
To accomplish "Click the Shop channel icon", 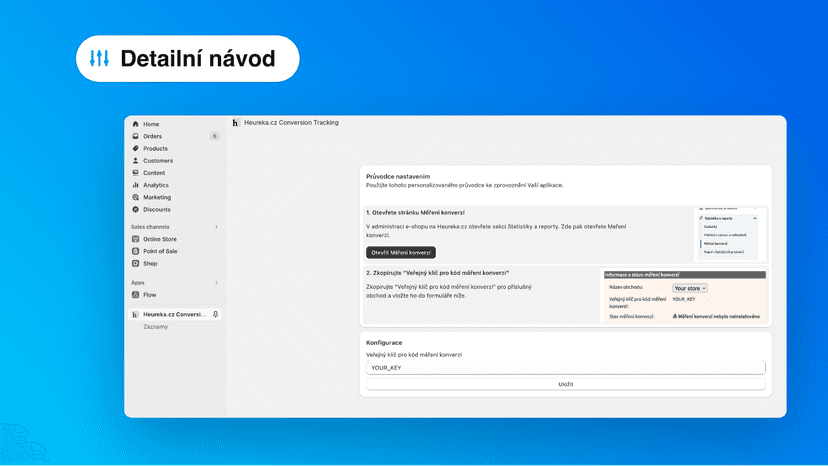I will point(136,263).
